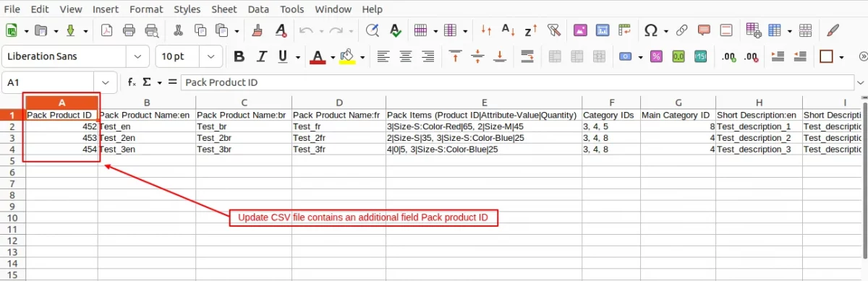
Task: Toggle AutoFilter icon
Action: coord(554,31)
